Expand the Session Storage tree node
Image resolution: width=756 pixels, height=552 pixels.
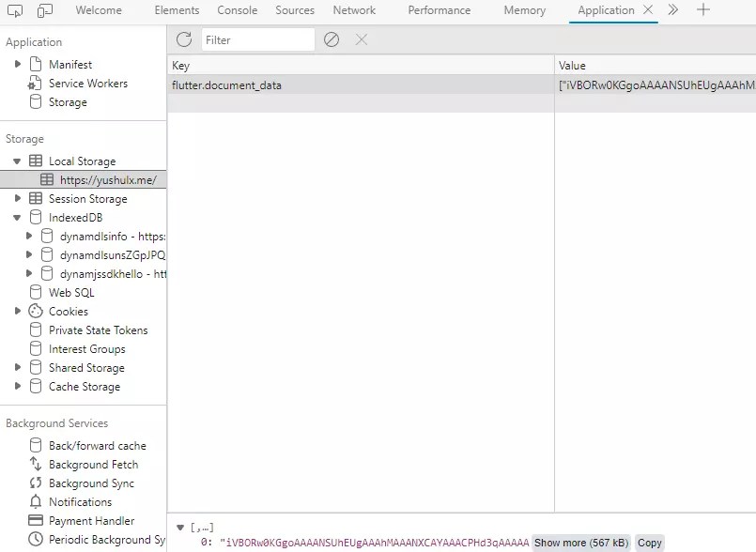[x=17, y=198]
